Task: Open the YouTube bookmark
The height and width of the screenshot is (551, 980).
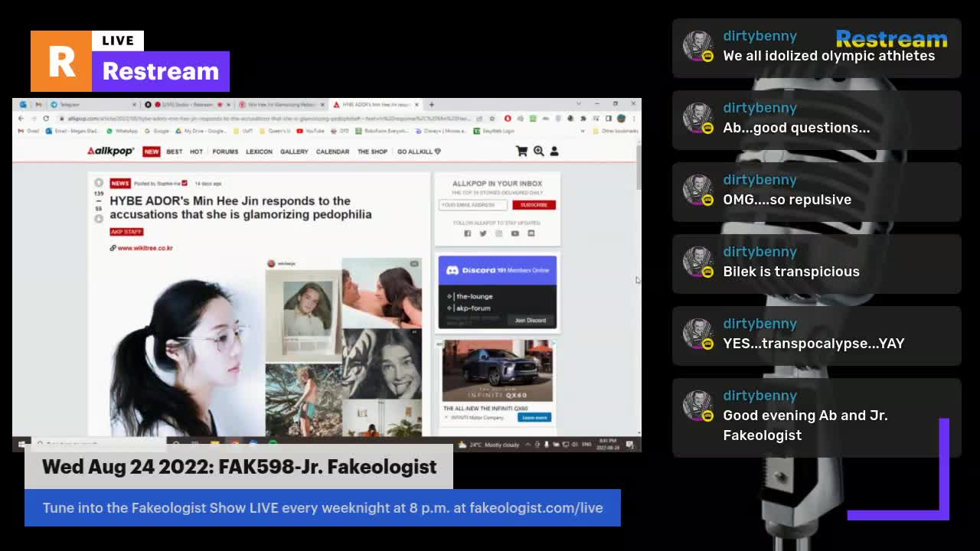Action: (311, 131)
